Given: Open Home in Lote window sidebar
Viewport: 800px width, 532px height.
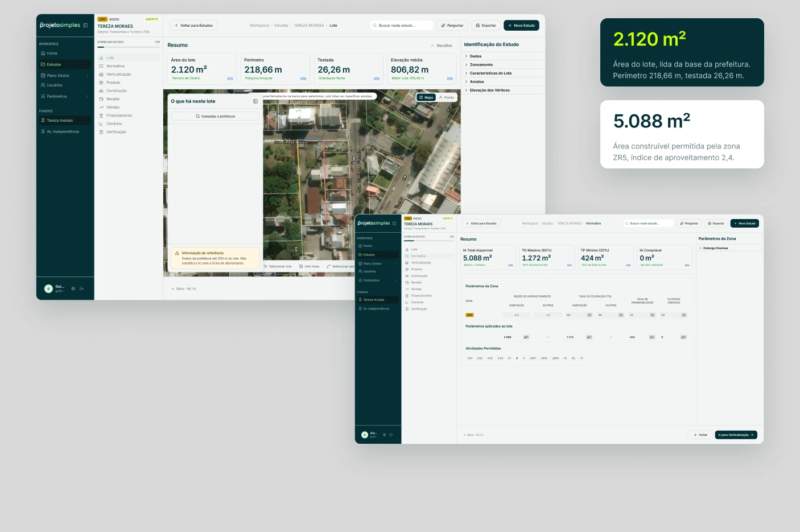Looking at the screenshot, I should pos(64,53).
